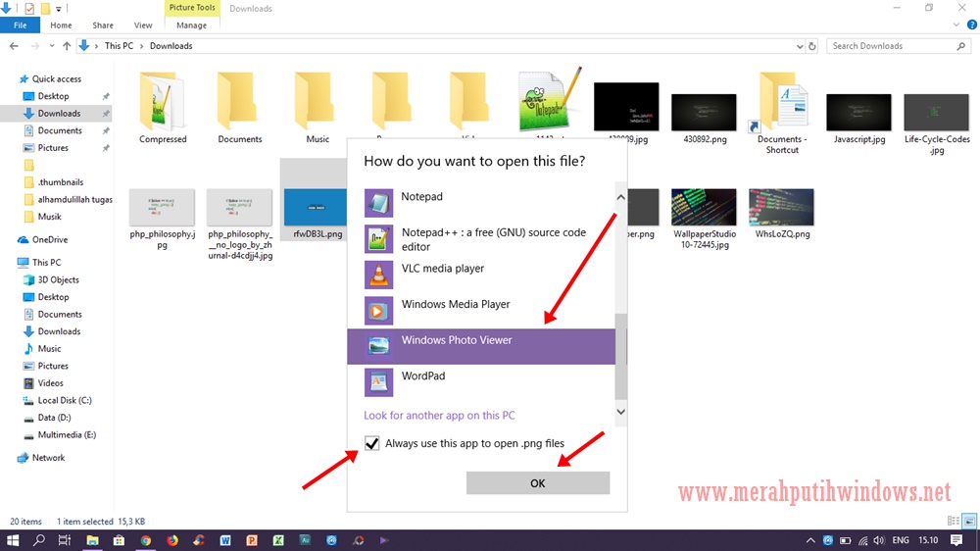980x551 pixels.
Task: Go up one folder level arrow
Action: pyautogui.click(x=67, y=46)
